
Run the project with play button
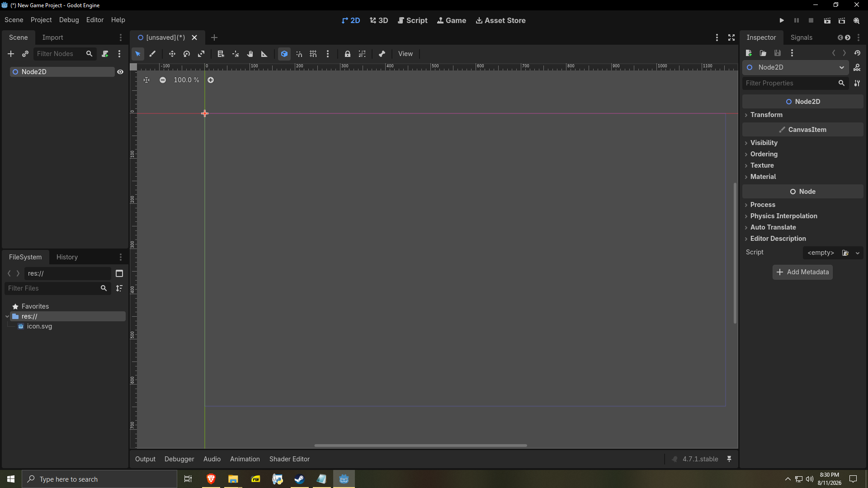[x=782, y=20]
